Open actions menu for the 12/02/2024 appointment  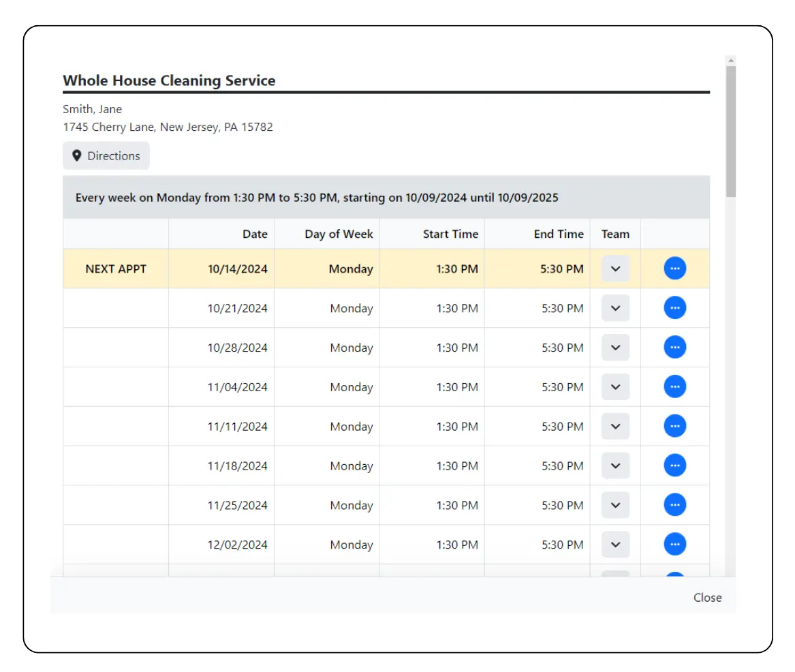pyautogui.click(x=674, y=544)
